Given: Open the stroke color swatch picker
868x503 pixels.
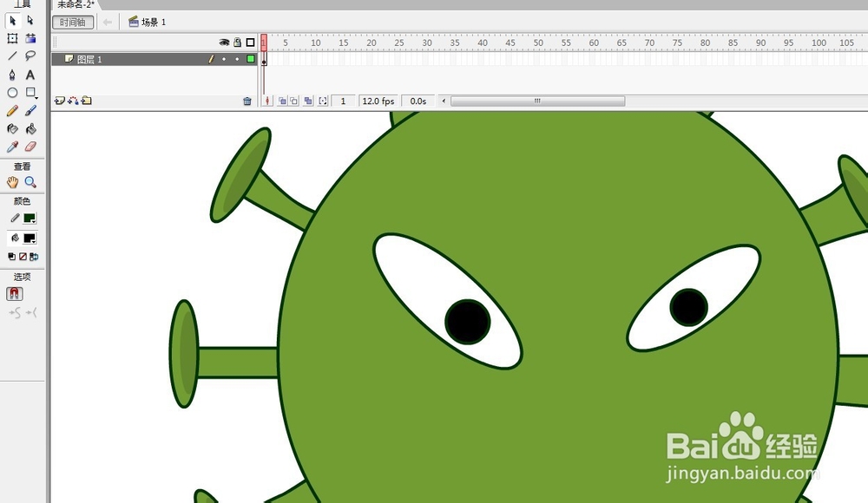Looking at the screenshot, I should coord(30,219).
